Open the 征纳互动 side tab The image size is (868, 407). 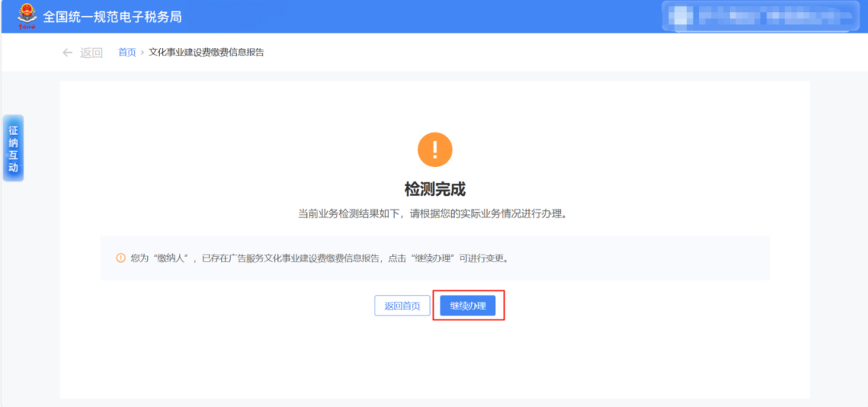pyautogui.click(x=14, y=149)
